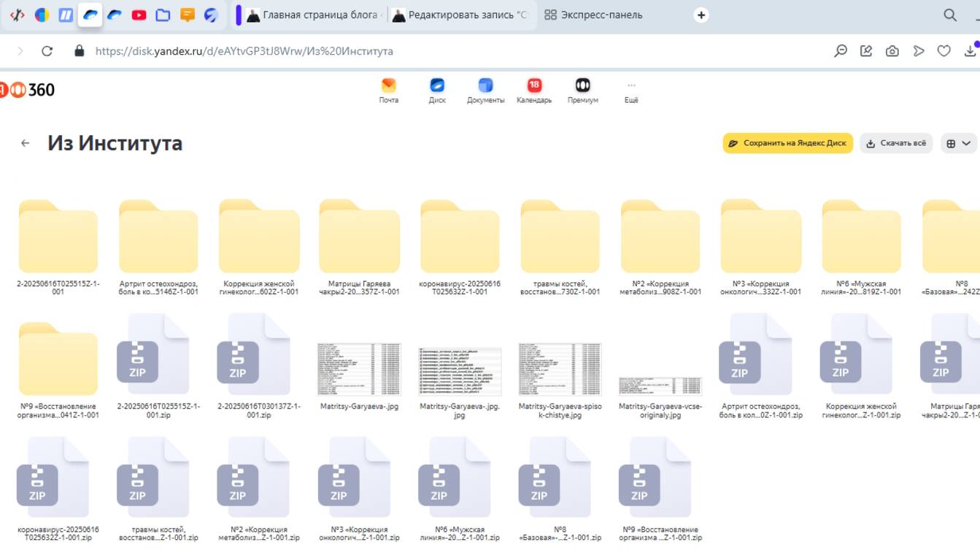Click the Скачать всё button
The width and height of the screenshot is (980, 551).
(896, 143)
